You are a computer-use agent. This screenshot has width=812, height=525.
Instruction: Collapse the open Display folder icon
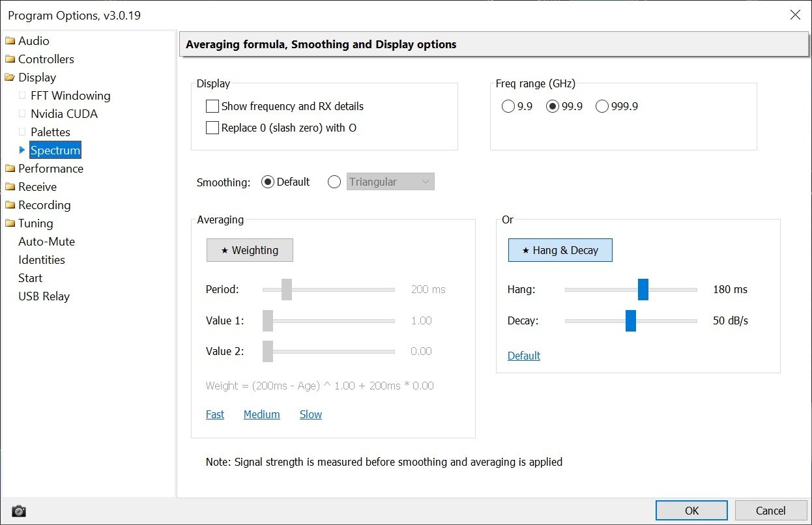10,78
